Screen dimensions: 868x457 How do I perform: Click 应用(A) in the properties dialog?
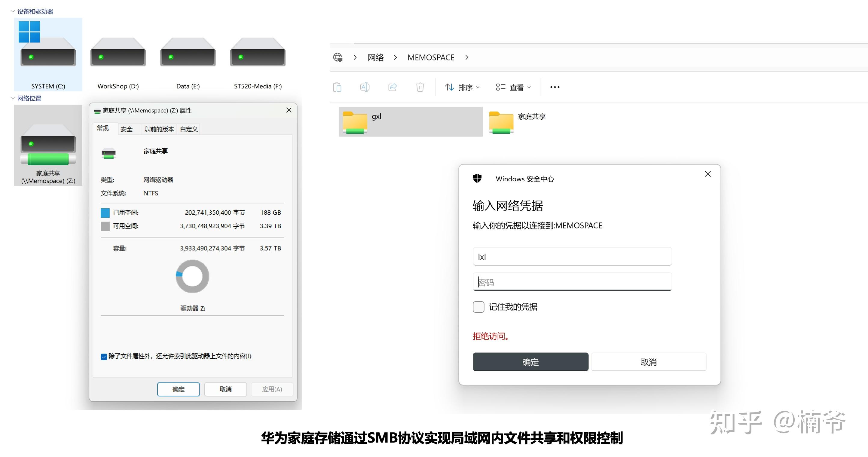click(272, 389)
